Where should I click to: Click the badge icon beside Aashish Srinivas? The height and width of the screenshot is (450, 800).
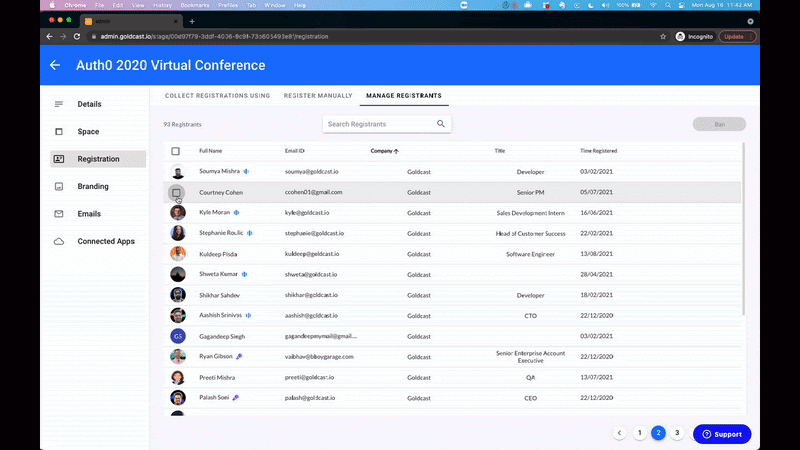click(248, 315)
